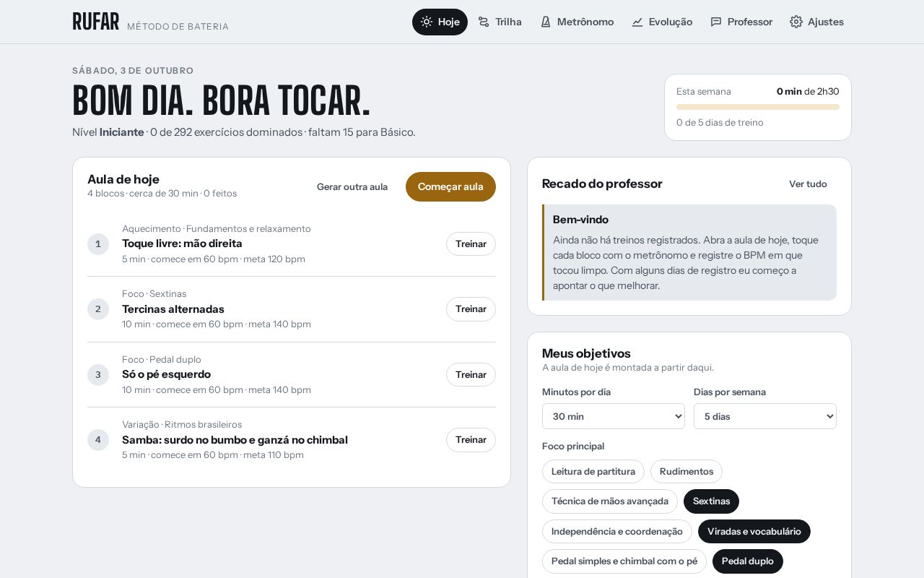Image resolution: width=924 pixels, height=578 pixels.
Task: Click the step number 4 badge
Action: tap(98, 440)
